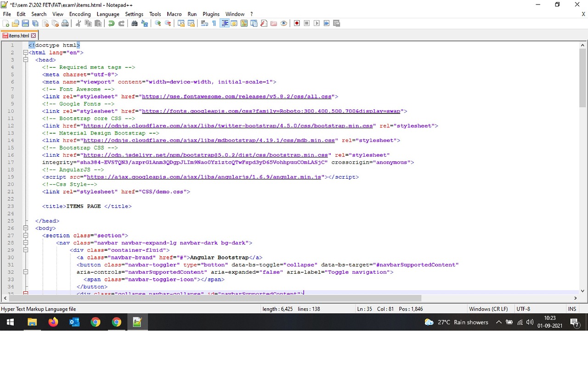Open the Encoding menu
This screenshot has width=588, height=390.
tap(80, 14)
